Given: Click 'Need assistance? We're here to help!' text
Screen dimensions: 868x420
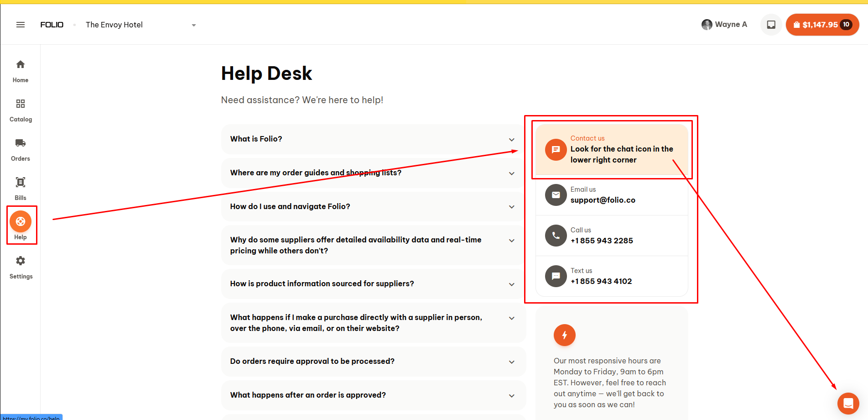Looking at the screenshot, I should click(302, 100).
